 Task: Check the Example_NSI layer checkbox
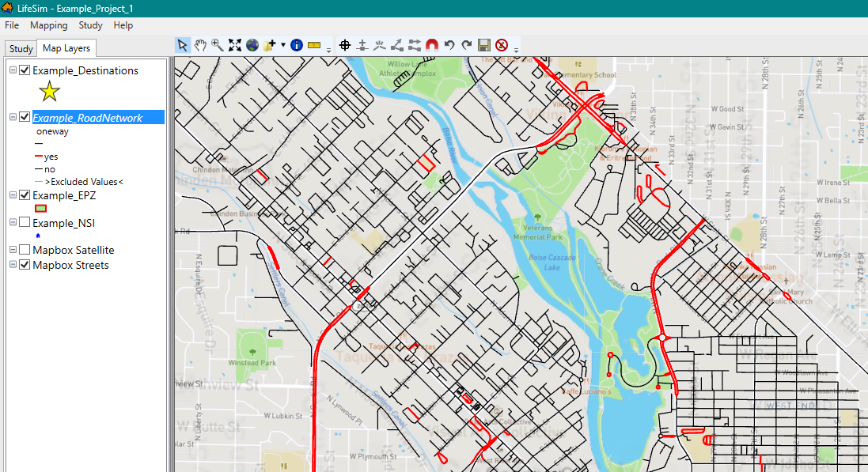(24, 222)
